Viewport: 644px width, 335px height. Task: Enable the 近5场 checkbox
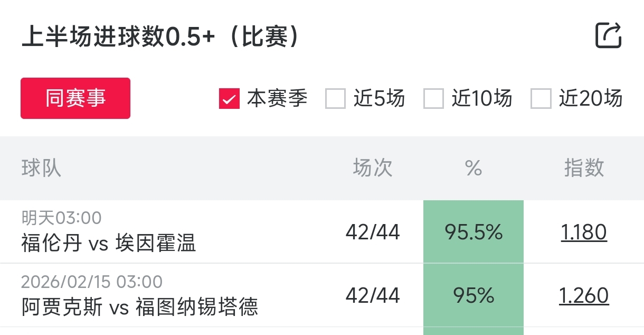click(335, 99)
